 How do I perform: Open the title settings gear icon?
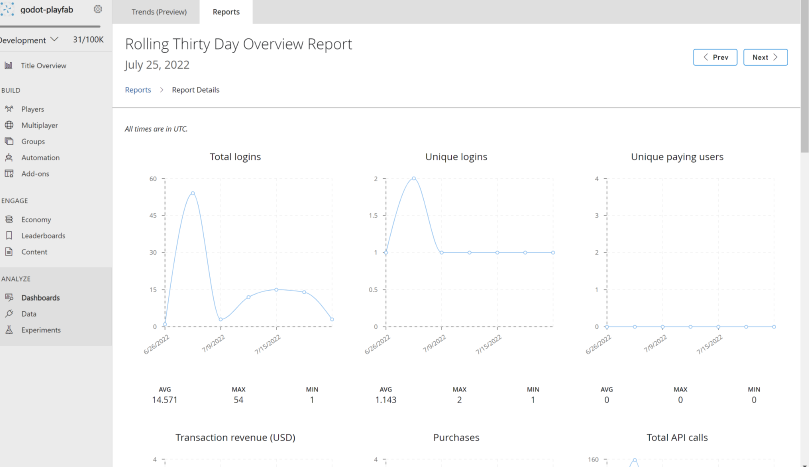pyautogui.click(x=98, y=9)
